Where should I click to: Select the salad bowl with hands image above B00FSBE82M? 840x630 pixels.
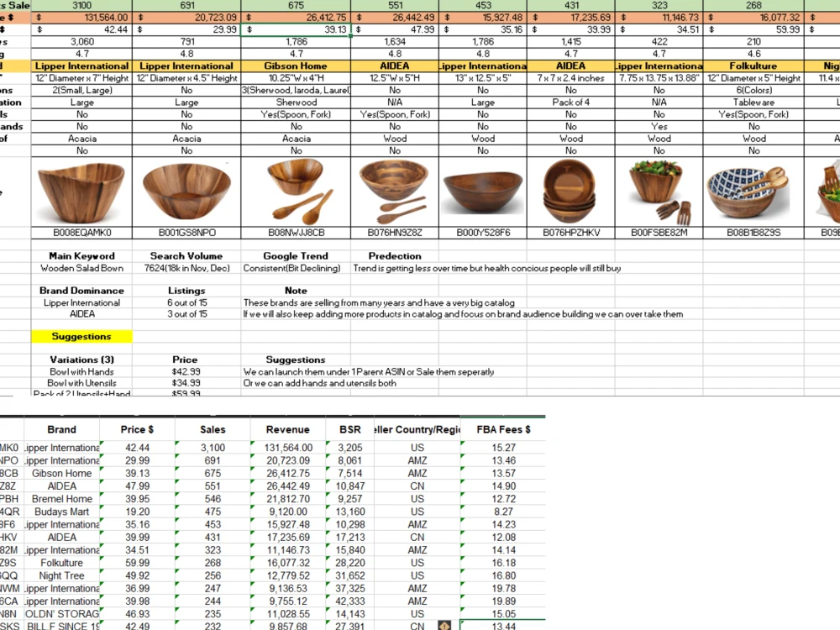[659, 192]
